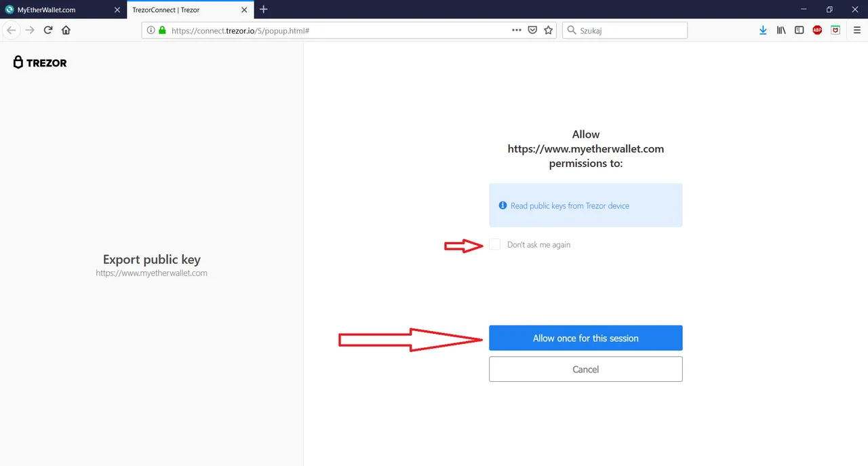
Task: Click the info icon in permission box
Action: tap(502, 206)
